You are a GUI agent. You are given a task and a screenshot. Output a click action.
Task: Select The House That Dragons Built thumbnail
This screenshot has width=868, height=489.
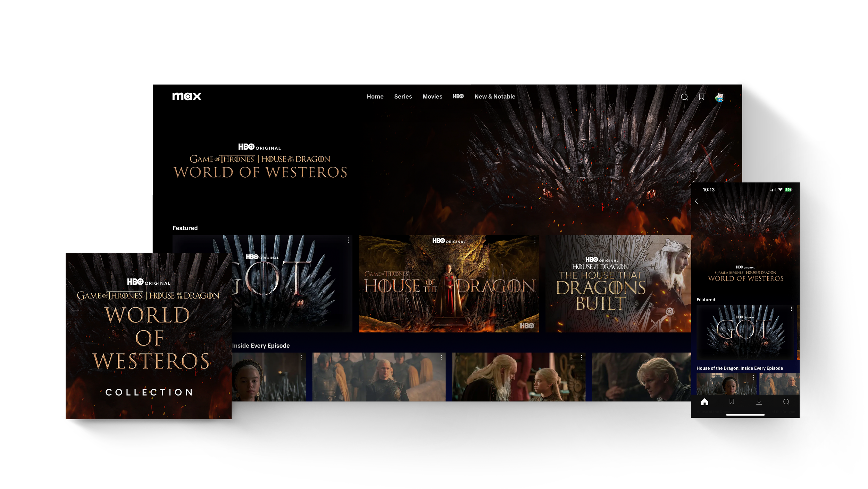618,284
